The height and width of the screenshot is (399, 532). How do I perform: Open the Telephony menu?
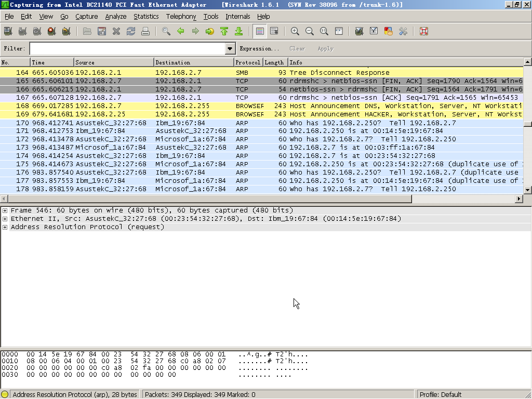181,16
